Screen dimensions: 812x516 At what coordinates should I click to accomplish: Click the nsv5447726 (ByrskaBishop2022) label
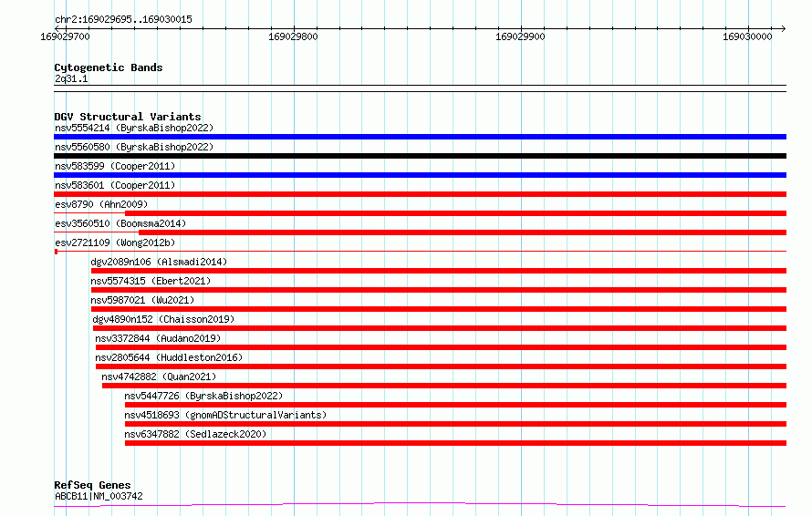[x=203, y=396]
